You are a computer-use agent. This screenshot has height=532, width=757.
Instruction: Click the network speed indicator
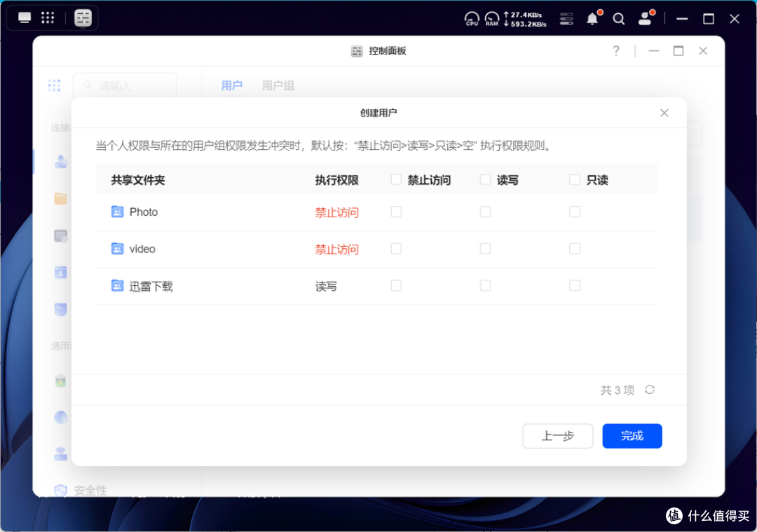pyautogui.click(x=525, y=20)
